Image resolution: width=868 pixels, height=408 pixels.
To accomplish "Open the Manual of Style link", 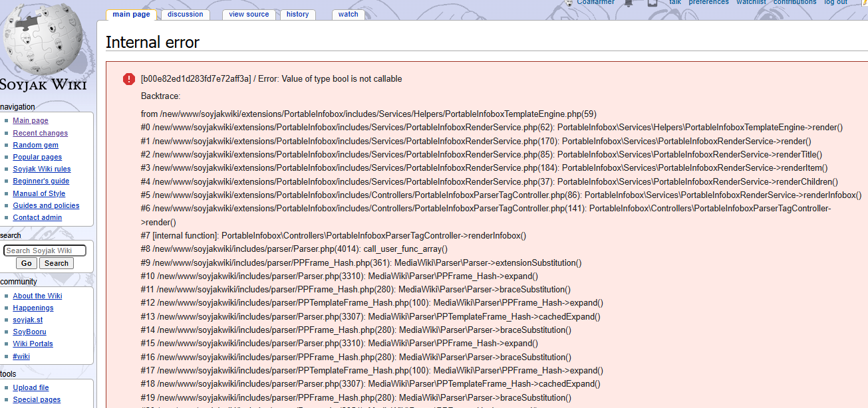I will click(39, 193).
